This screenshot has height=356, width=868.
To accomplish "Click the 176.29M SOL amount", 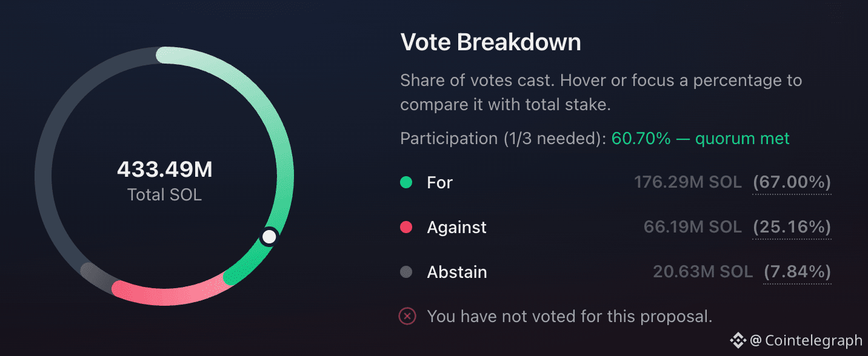I will (x=688, y=182).
